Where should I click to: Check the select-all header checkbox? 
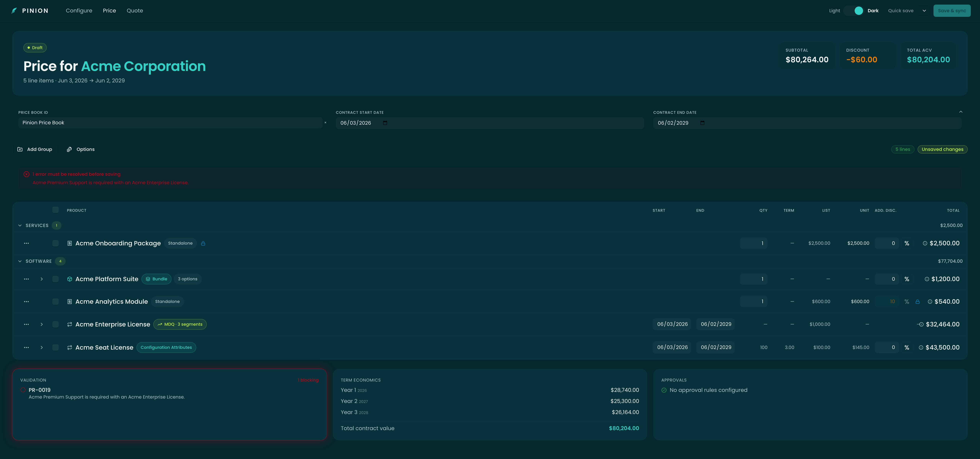(56, 210)
